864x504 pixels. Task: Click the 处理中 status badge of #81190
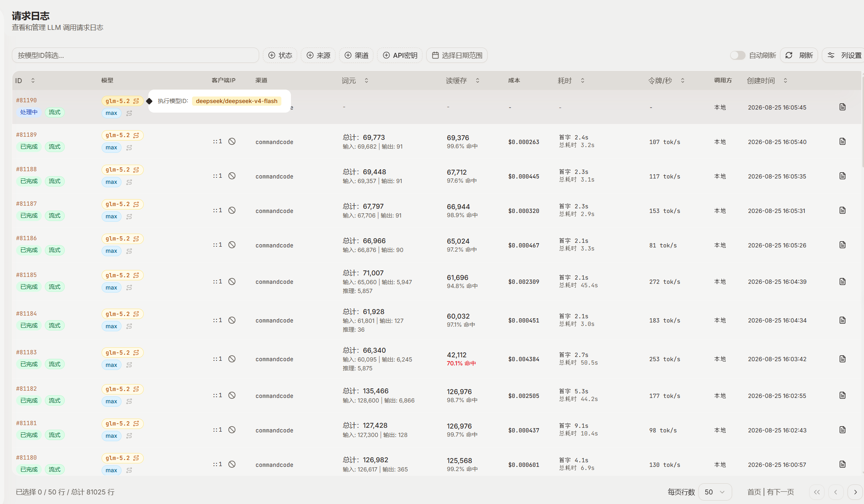tap(29, 112)
